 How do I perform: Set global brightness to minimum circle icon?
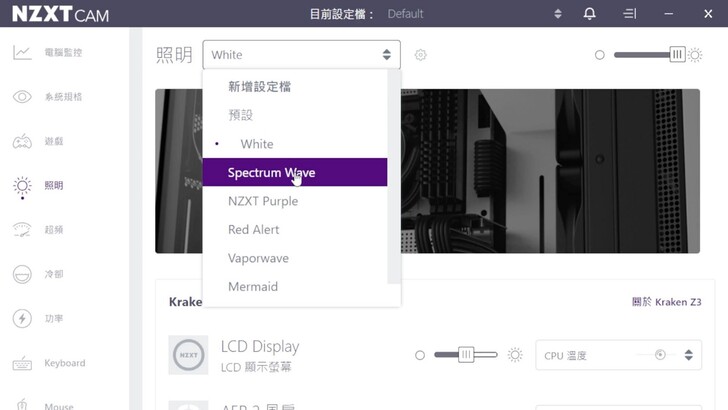600,55
